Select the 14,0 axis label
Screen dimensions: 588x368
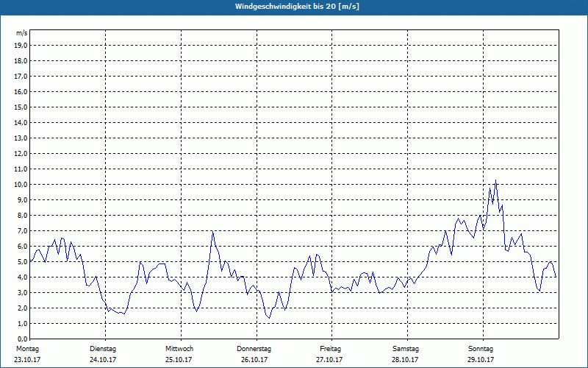(21, 122)
